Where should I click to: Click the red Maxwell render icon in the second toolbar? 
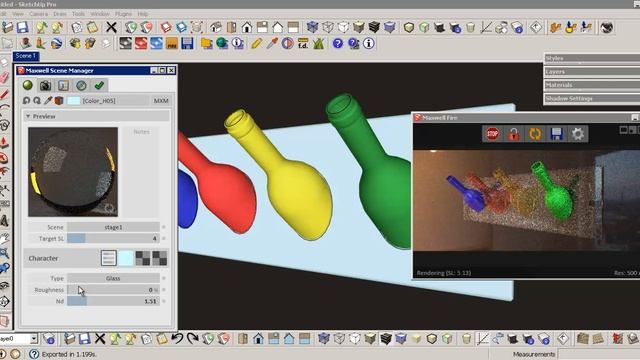pyautogui.click(x=141, y=43)
